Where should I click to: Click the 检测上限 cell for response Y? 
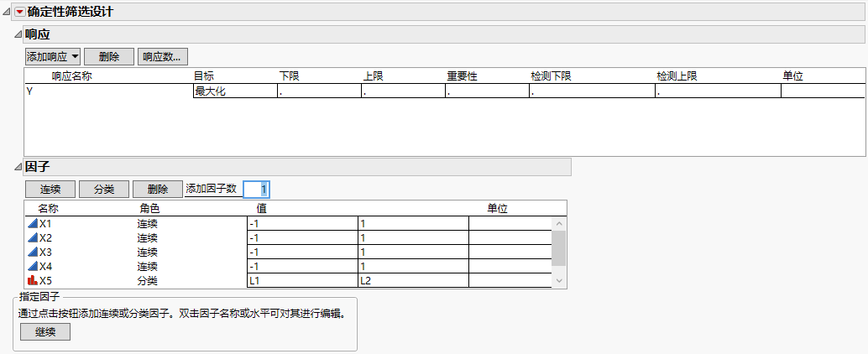pos(718,91)
